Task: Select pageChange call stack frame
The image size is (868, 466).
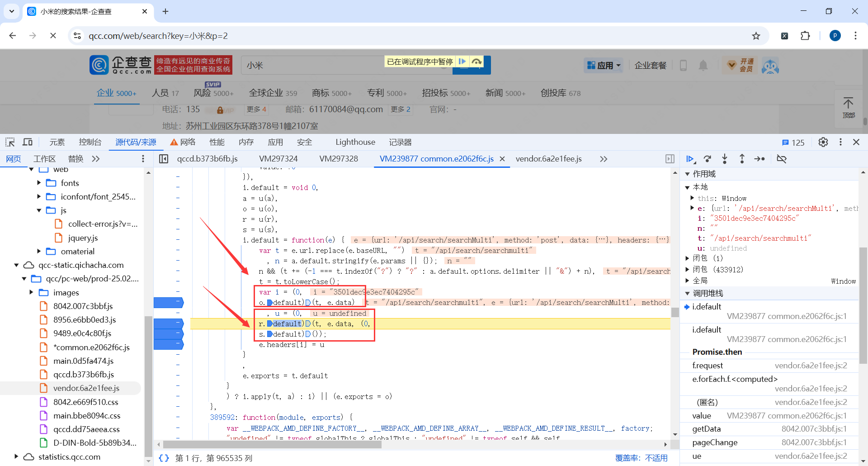Action: 769,442
